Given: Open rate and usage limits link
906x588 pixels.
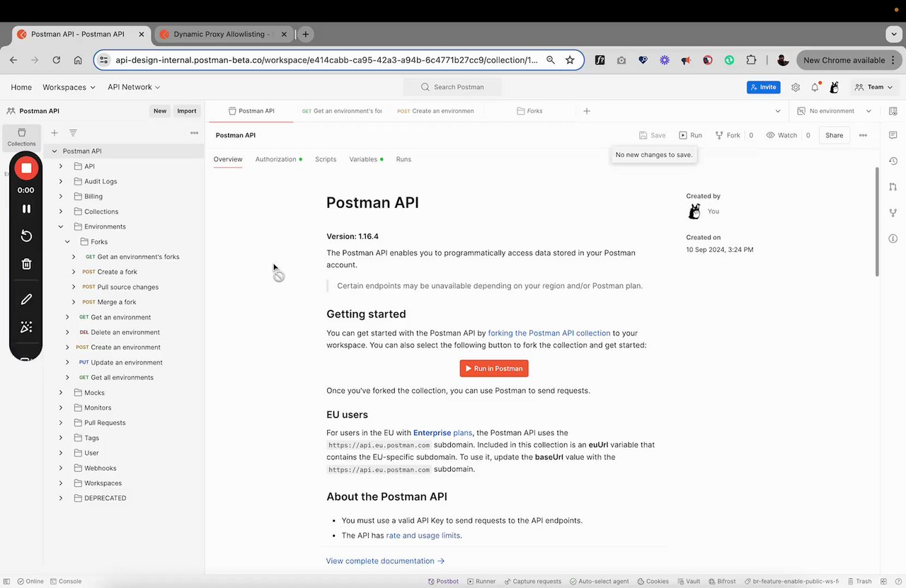Looking at the screenshot, I should point(423,536).
